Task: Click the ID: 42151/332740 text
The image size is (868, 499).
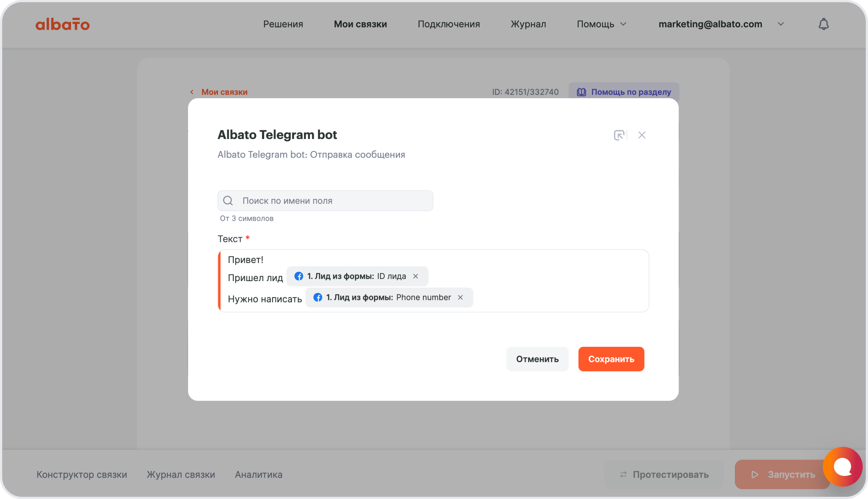Action: (x=525, y=92)
